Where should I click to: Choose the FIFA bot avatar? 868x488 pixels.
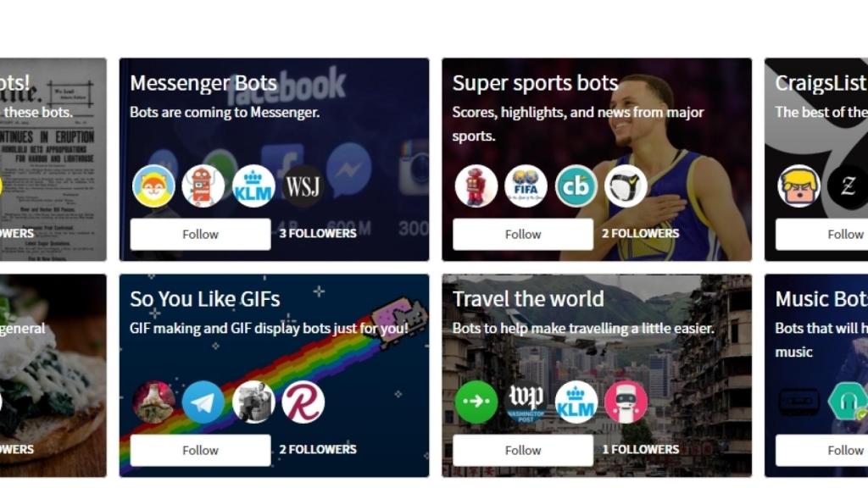pos(526,186)
